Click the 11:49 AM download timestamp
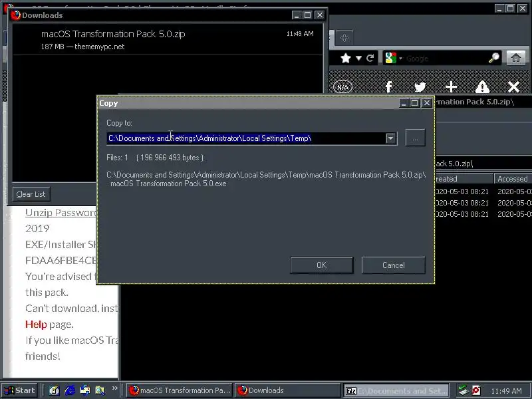The width and height of the screenshot is (532, 399). coord(300,34)
